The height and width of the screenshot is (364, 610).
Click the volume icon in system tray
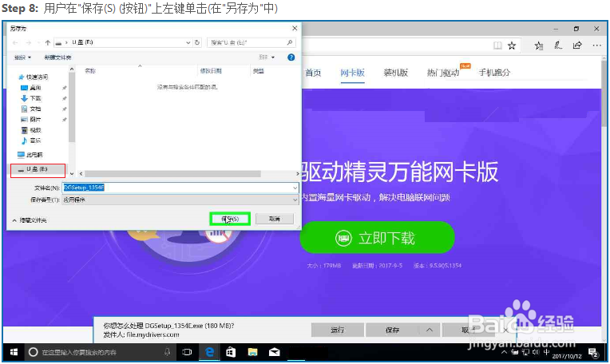(x=536, y=352)
